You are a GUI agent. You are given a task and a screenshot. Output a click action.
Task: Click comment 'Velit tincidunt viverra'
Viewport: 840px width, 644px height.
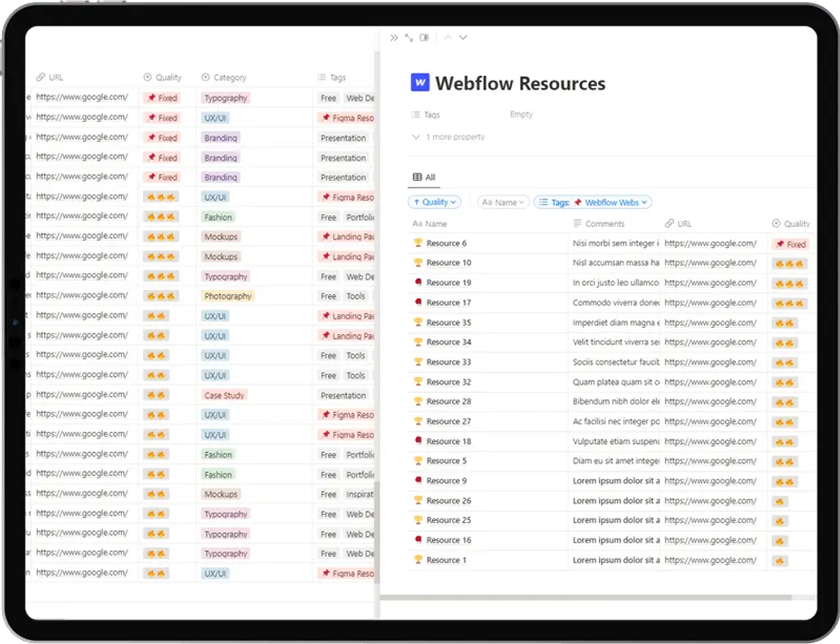[x=616, y=342]
